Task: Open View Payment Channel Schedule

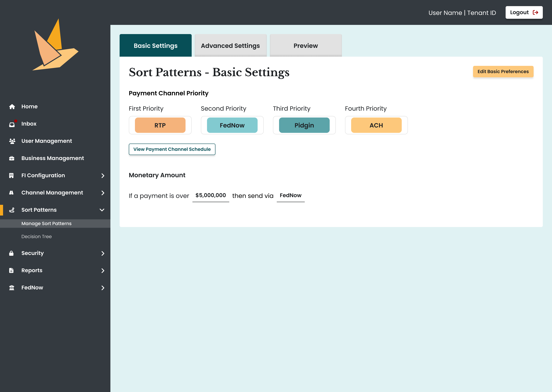Action: tap(172, 149)
